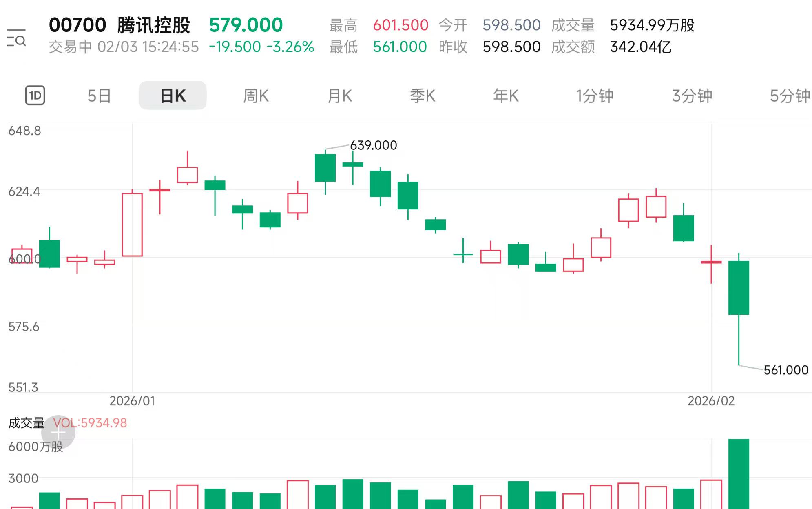Select the 季K quarterly chart tab
Image resolution: width=812 pixels, height=509 pixels.
point(423,96)
